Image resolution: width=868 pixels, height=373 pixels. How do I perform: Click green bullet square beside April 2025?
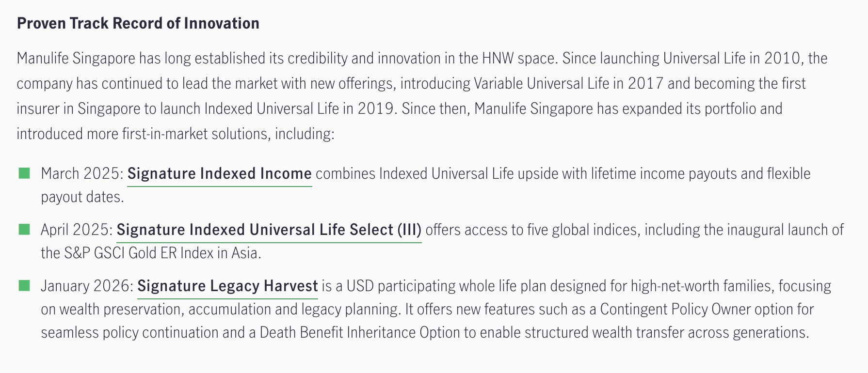24,229
